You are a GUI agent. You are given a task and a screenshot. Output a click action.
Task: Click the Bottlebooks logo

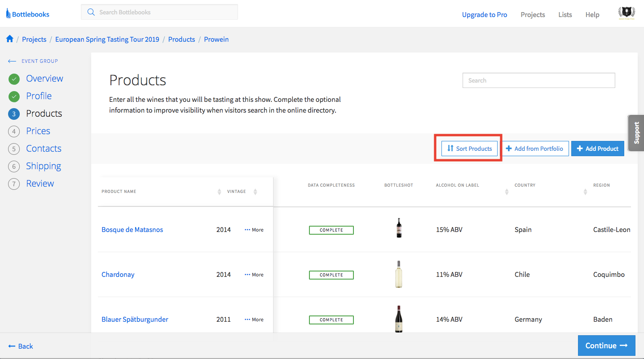[27, 14]
